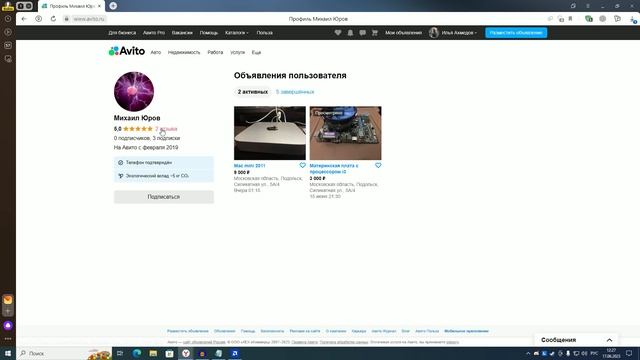Click the Подписаться button
This screenshot has height=360, width=640.
point(164,197)
